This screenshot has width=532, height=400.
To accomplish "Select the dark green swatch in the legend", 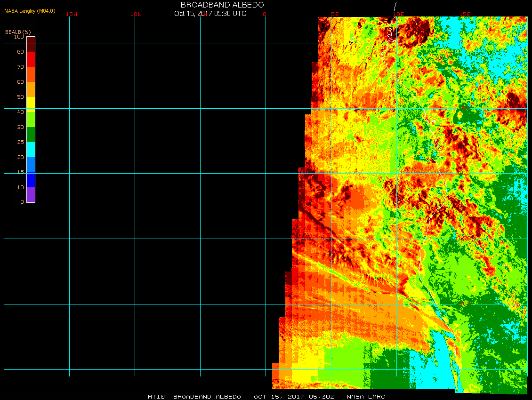I will (31, 135).
